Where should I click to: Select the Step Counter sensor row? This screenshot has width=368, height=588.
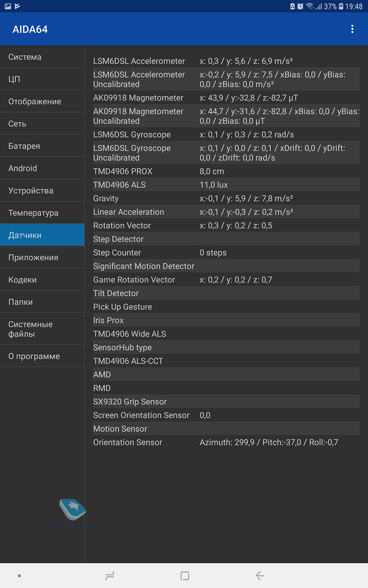tap(226, 253)
